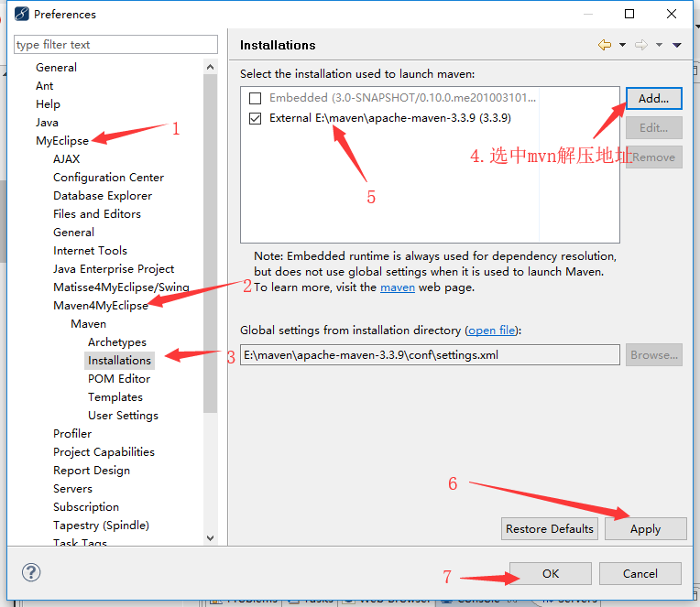Click the preferences tree scrollbar thumb
This screenshot has height=607, width=700.
[x=210, y=244]
